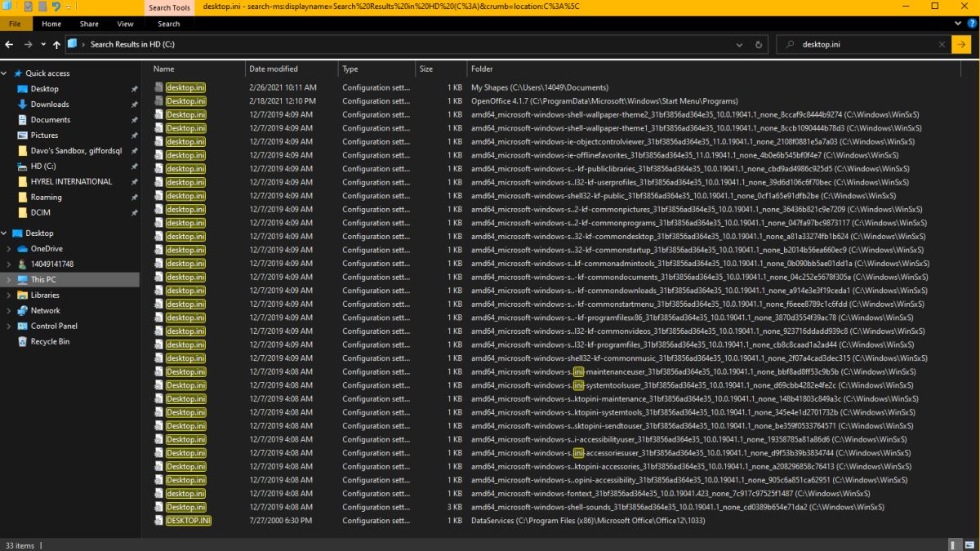Image resolution: width=980 pixels, height=551 pixels.
Task: Open Downloads in Quick access
Action: [50, 104]
